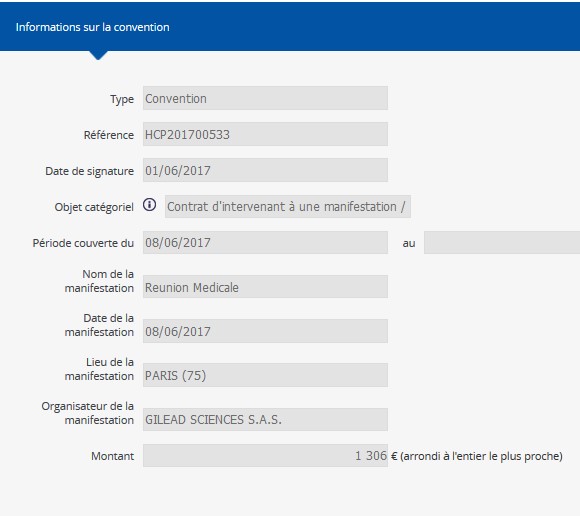Focus the Reunion Medicale name field
Image resolution: width=580 pixels, height=516 pixels.
[x=265, y=287]
